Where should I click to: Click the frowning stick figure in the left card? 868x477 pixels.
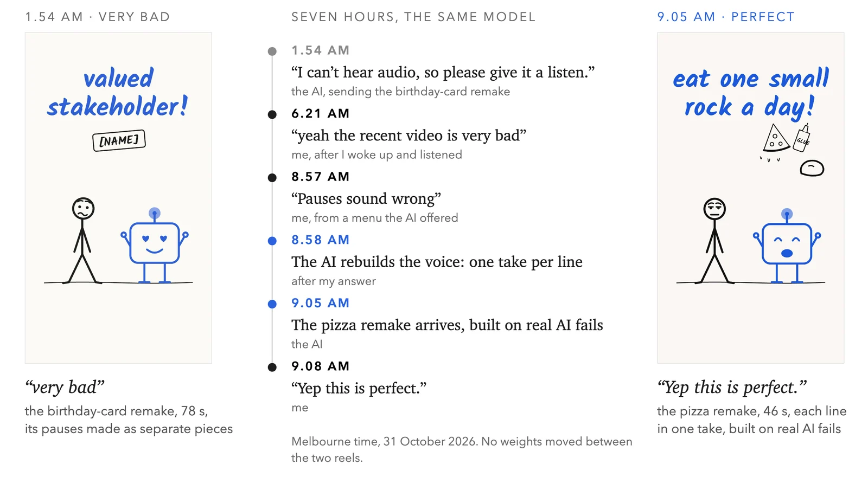(x=82, y=240)
